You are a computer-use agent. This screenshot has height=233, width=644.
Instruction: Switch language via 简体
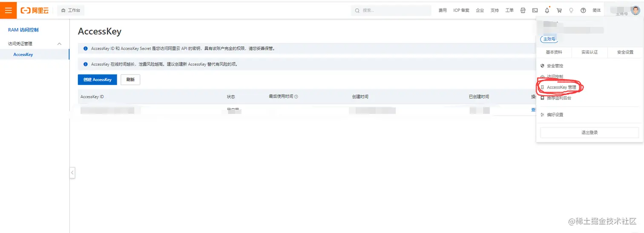click(597, 10)
